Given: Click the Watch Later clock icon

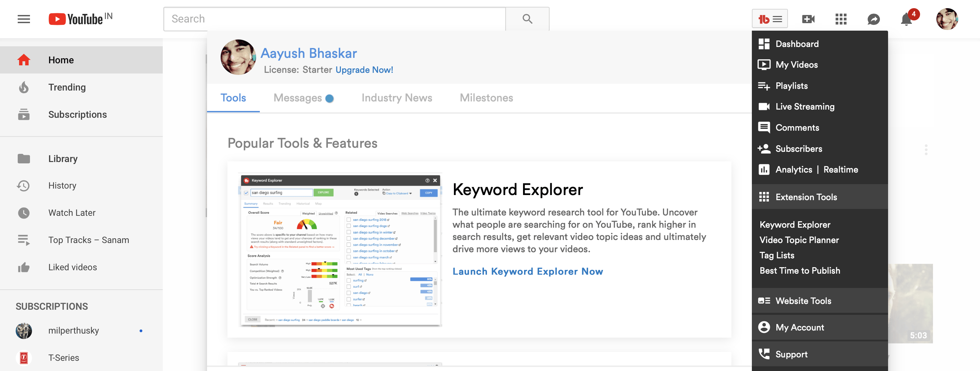Looking at the screenshot, I should [x=24, y=213].
